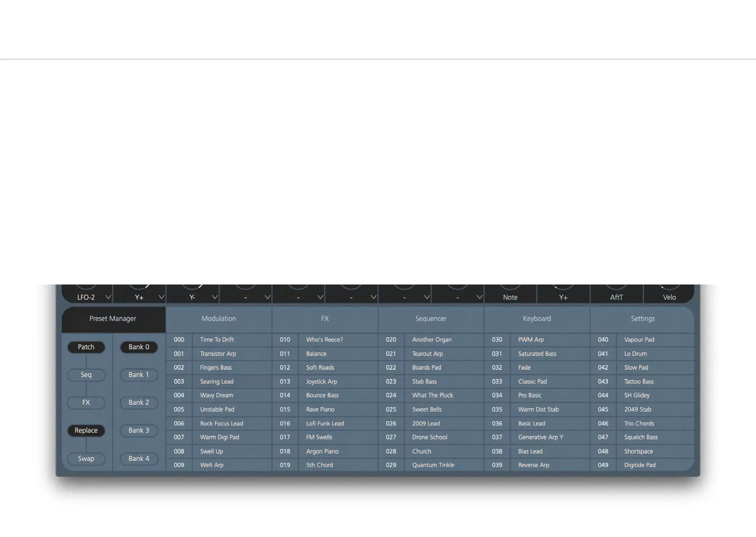The width and height of the screenshot is (756, 537).
Task: Open the Sequencer tab
Action: pyautogui.click(x=431, y=319)
